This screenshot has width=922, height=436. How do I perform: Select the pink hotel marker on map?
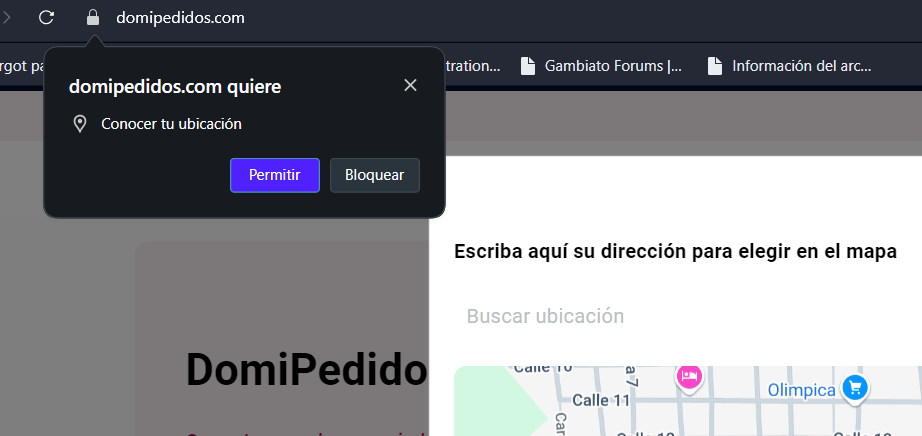[689, 376]
